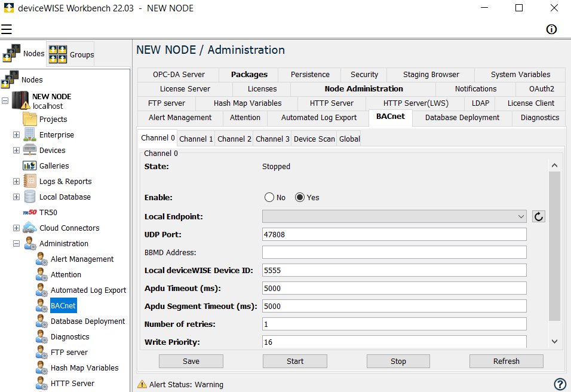Click the Cloud Connectors cloud icon

(x=30, y=228)
